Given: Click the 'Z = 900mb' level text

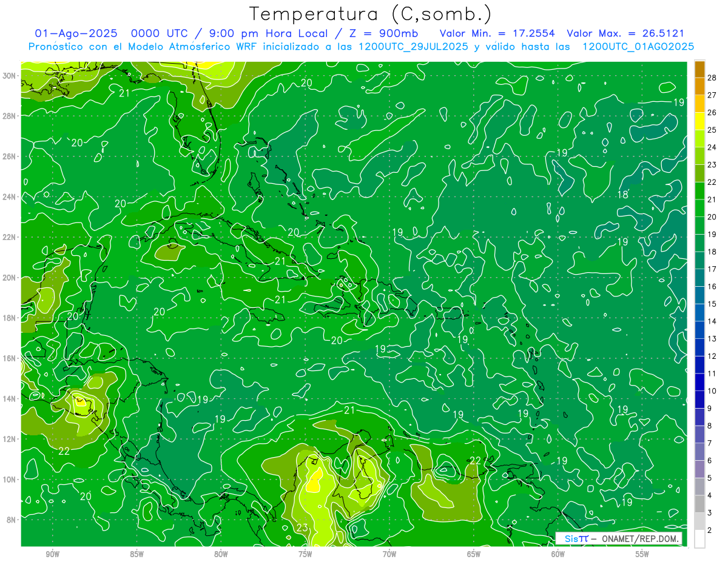Looking at the screenshot, I should 382,33.
